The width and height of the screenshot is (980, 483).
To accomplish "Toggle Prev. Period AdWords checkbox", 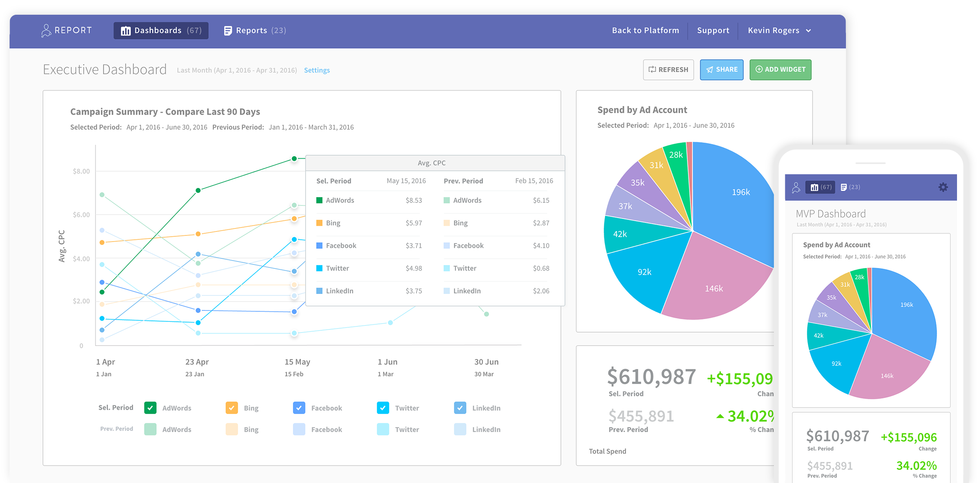I will 150,429.
